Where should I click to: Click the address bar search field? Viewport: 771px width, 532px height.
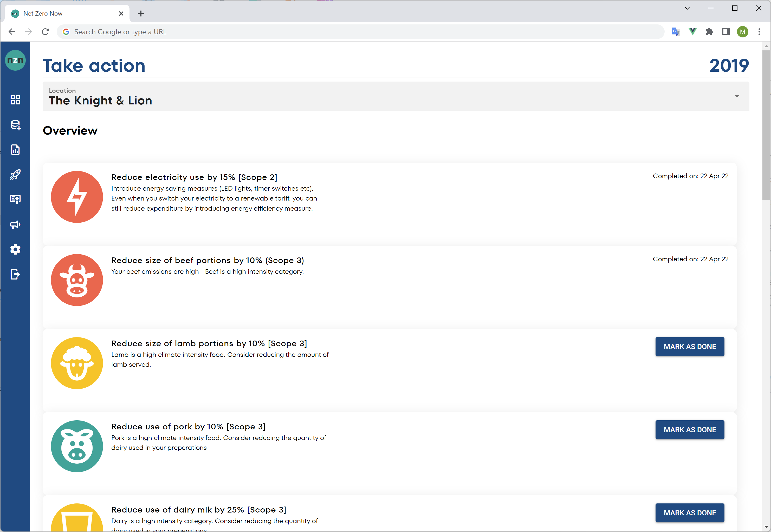334,32
